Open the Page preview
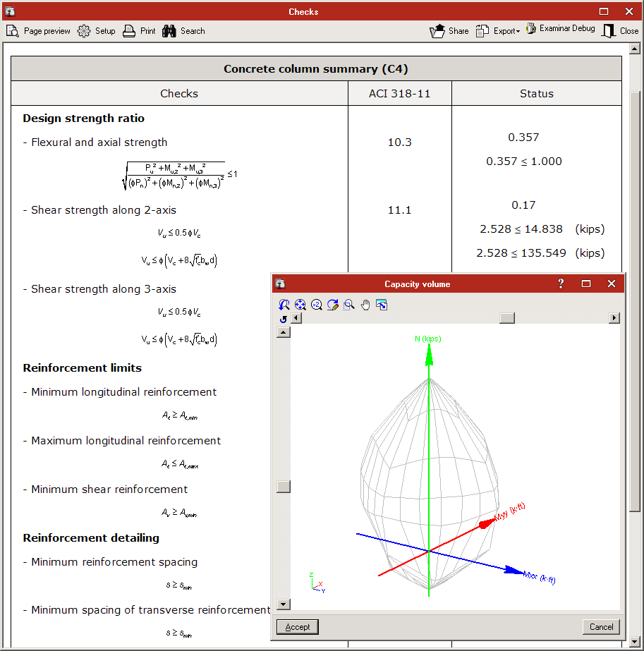The image size is (644, 651). [39, 31]
